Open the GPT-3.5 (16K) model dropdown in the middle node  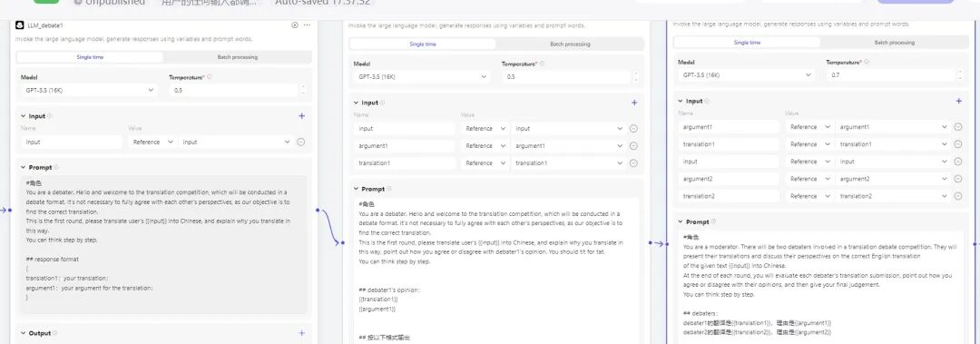coord(421,77)
